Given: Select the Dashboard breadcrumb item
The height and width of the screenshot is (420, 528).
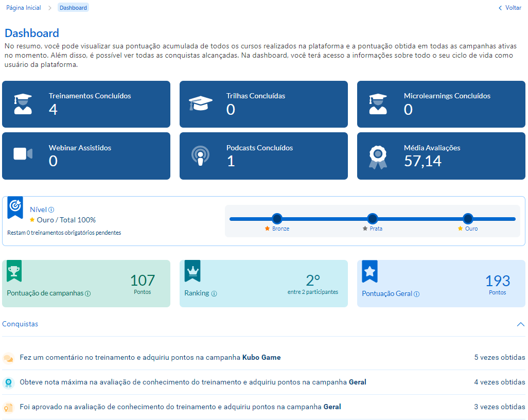Looking at the screenshot, I should (73, 8).
